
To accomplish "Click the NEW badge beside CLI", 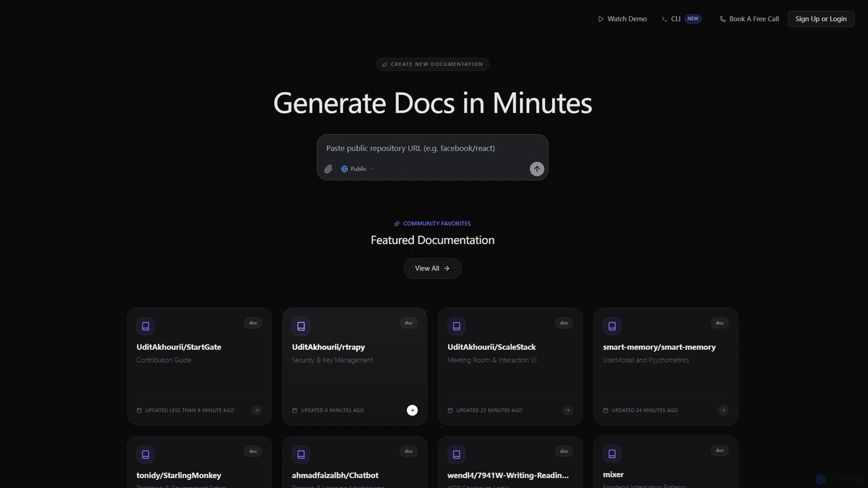I will (692, 19).
